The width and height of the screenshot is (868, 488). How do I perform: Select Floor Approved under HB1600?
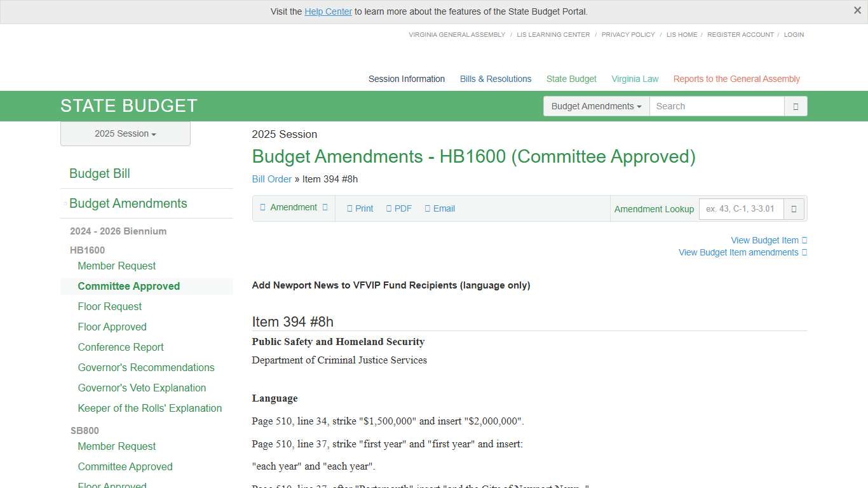click(x=112, y=327)
